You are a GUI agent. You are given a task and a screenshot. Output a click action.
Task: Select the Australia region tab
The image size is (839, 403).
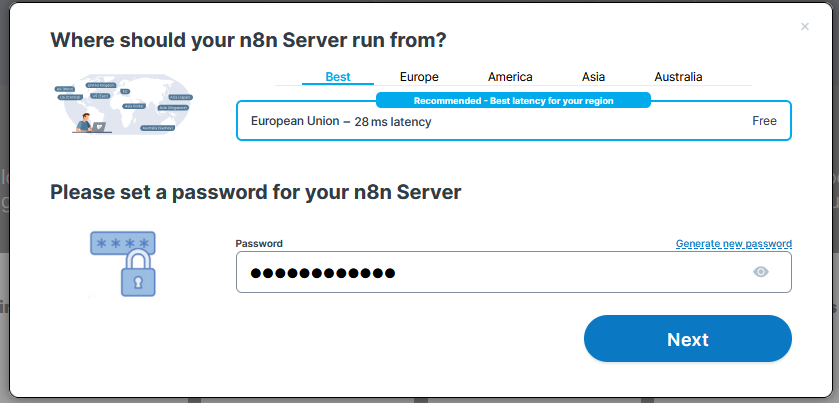678,77
